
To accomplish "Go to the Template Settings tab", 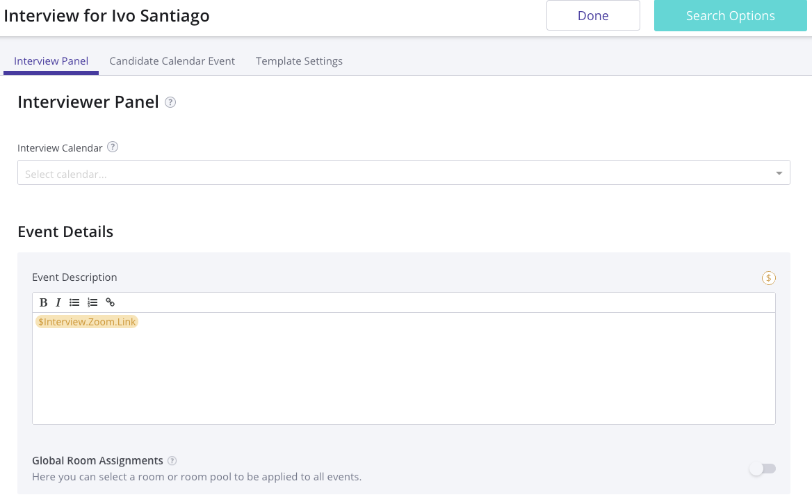I will 299,61.
